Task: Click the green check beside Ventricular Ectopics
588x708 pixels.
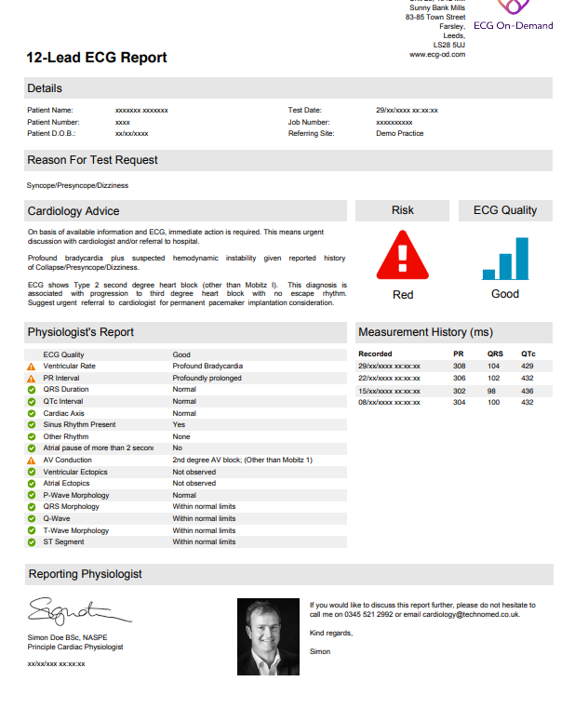Action: pos(32,472)
